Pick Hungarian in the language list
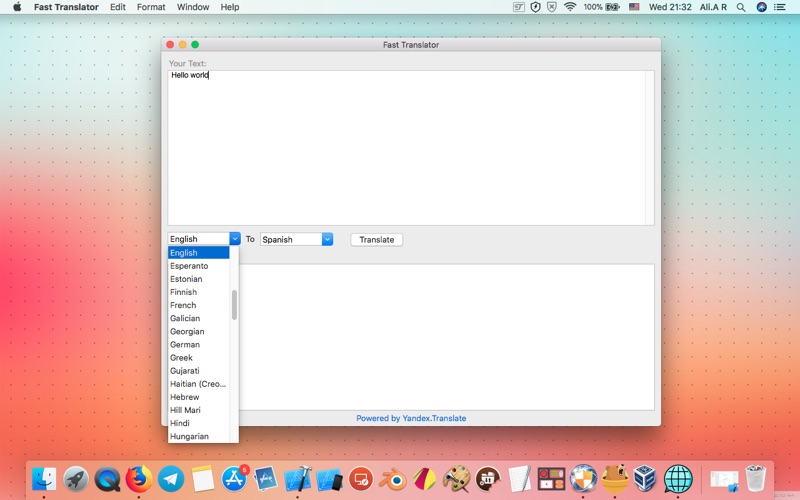Image resolution: width=800 pixels, height=500 pixels. 198,436
